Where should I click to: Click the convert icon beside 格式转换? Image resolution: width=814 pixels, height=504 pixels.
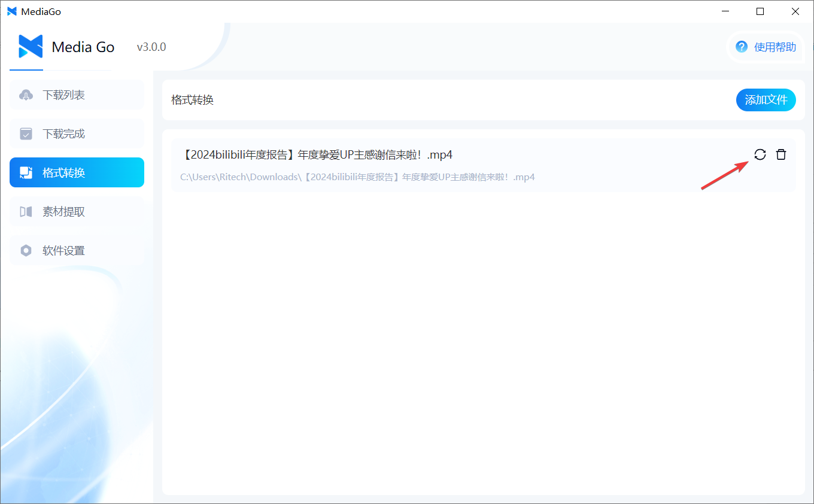point(26,173)
